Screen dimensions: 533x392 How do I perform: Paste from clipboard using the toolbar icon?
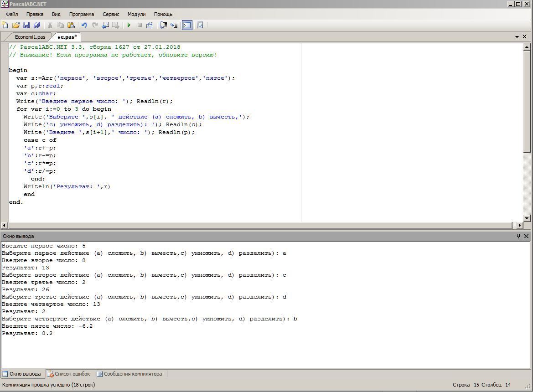pyautogui.click(x=71, y=26)
